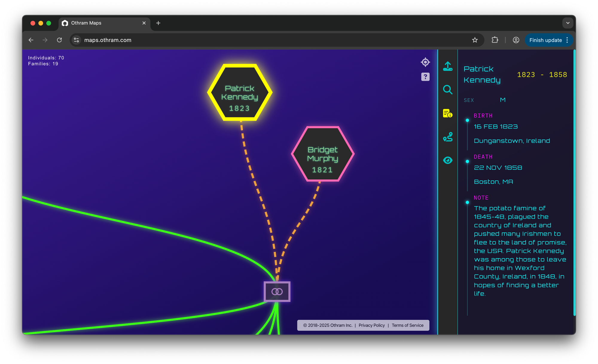Select the Bridget Murphy hexagon node
The width and height of the screenshot is (598, 364).
[x=322, y=154]
